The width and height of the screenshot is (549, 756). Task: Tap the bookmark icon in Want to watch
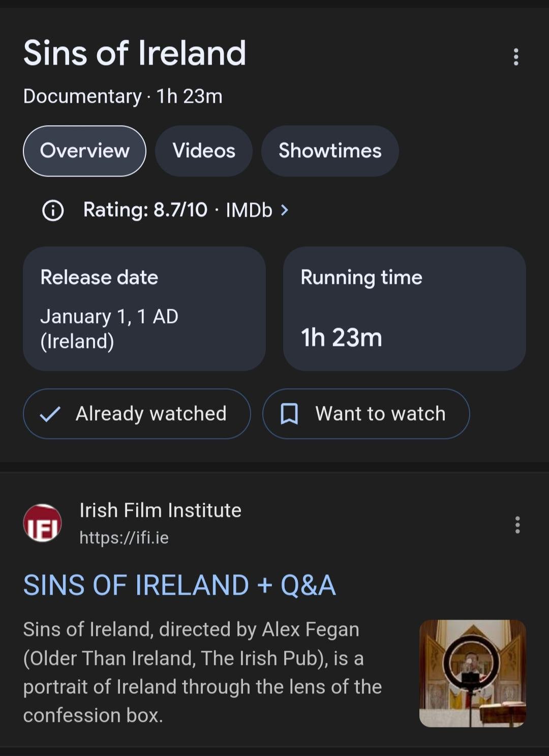(x=289, y=414)
